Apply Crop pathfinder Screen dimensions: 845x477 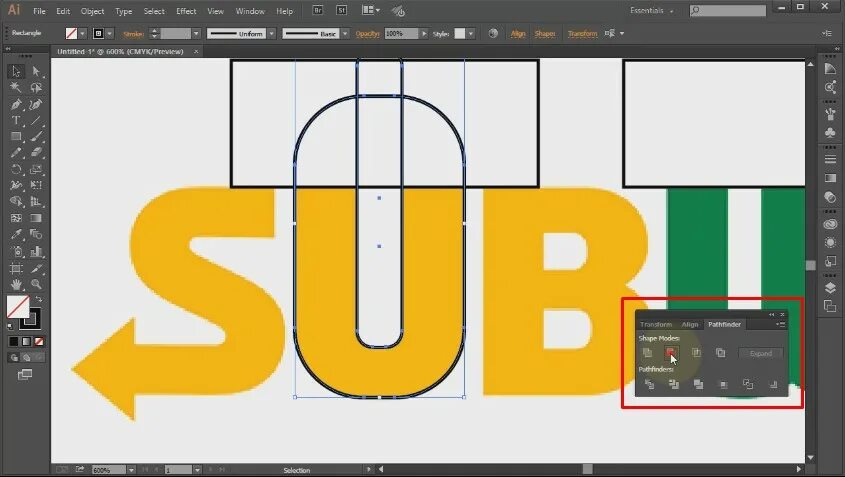click(x=724, y=384)
